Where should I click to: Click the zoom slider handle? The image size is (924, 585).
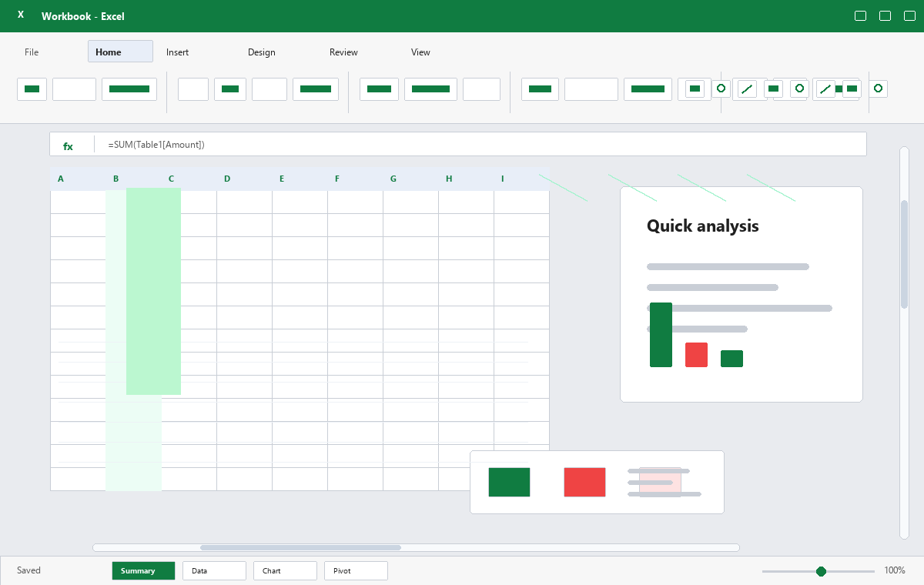pos(821,571)
